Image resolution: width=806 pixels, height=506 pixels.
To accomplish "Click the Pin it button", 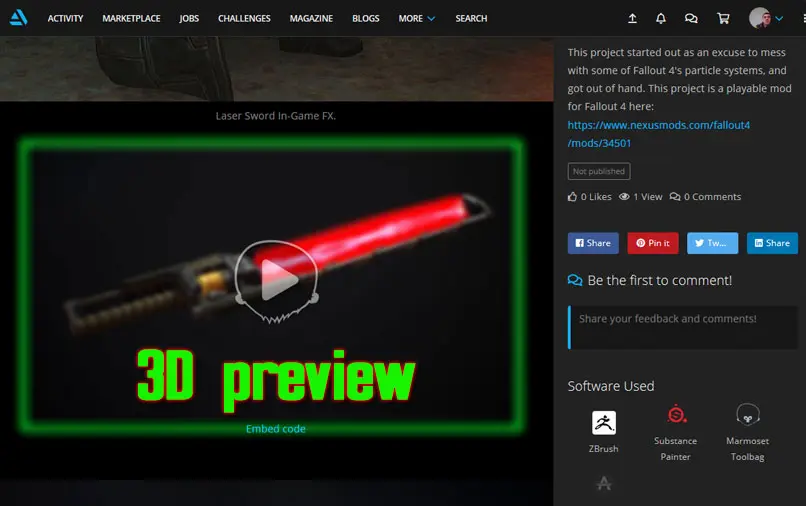I will tap(653, 243).
